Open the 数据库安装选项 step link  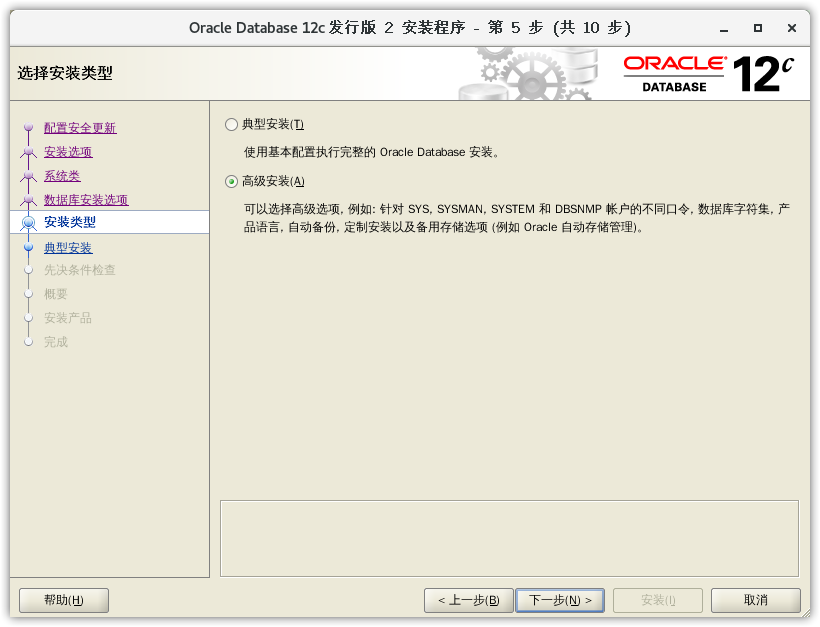pos(86,200)
